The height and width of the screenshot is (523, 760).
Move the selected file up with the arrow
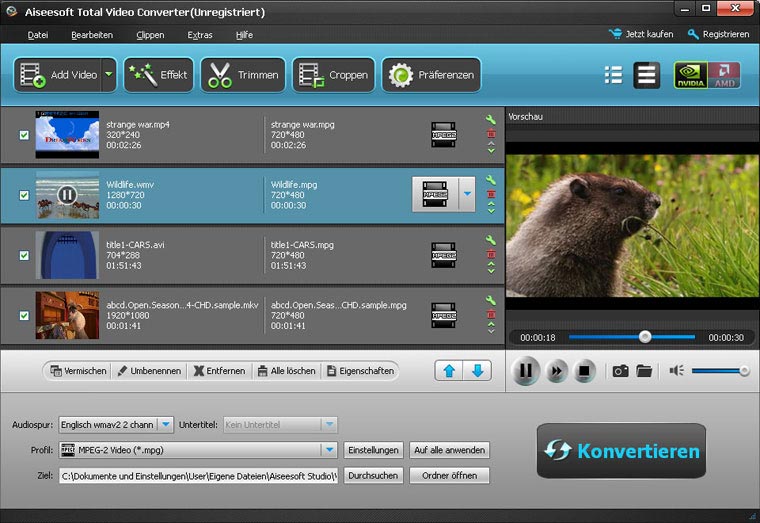(449, 371)
